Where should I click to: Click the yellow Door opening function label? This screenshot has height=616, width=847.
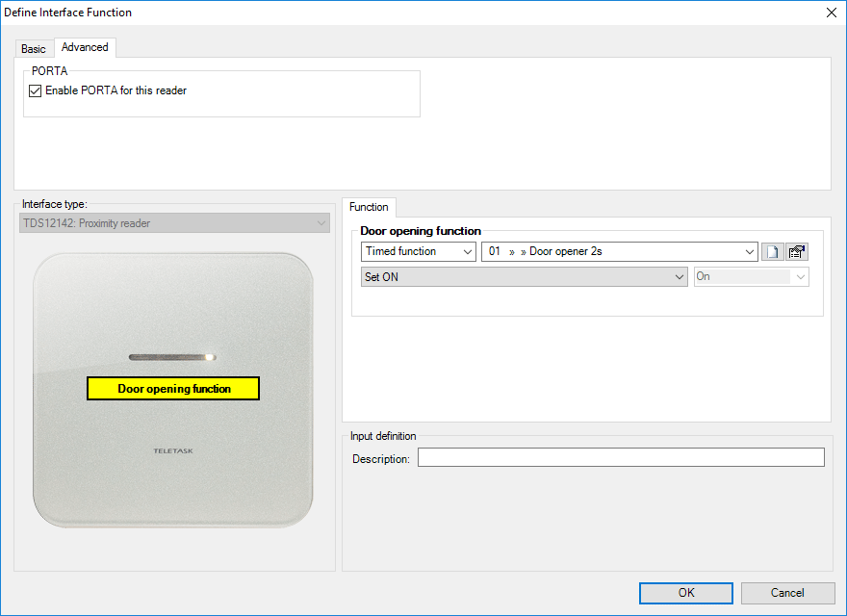[x=173, y=389]
